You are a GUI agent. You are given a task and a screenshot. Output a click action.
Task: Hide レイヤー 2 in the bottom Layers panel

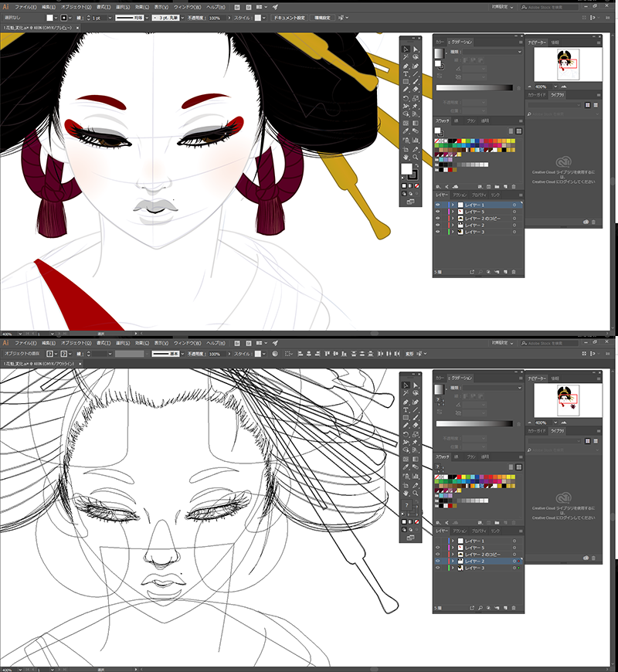coord(437,561)
